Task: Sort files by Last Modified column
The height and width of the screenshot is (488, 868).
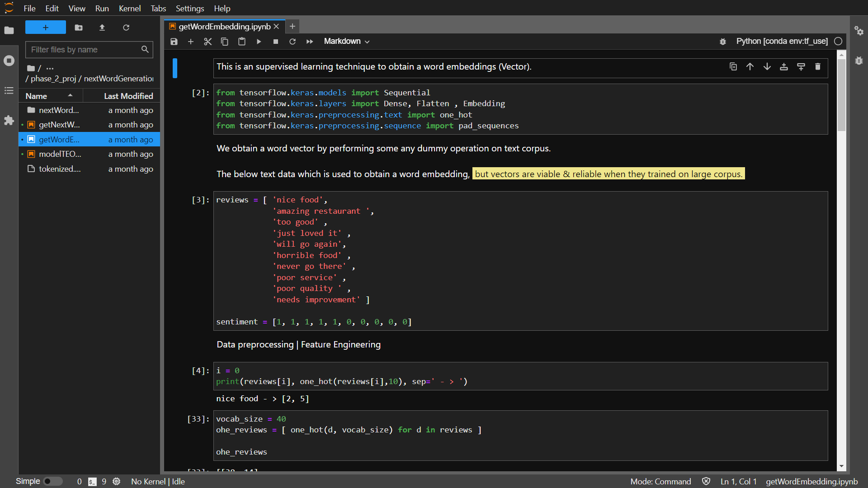Action: pyautogui.click(x=122, y=96)
